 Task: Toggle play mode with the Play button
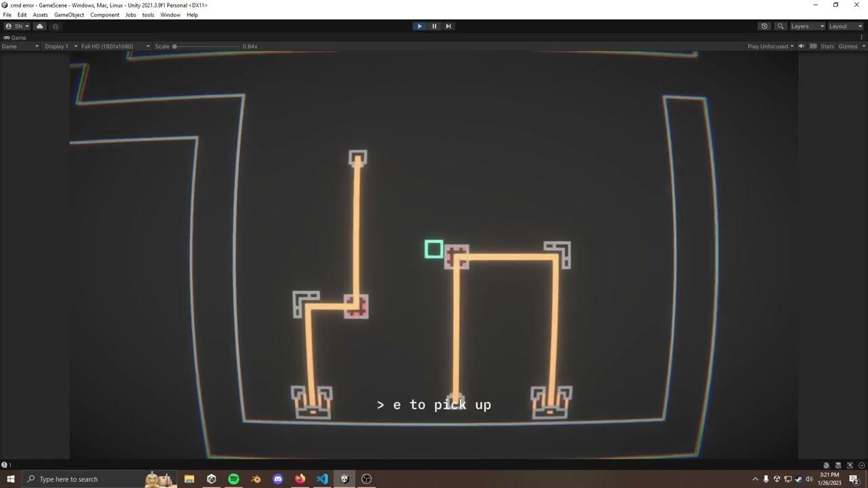419,26
